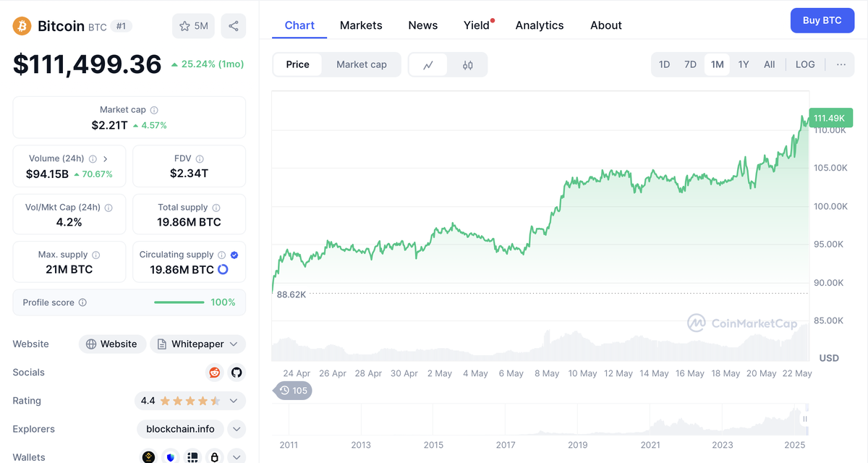Open the Website link button
The height and width of the screenshot is (463, 868).
pyautogui.click(x=112, y=344)
